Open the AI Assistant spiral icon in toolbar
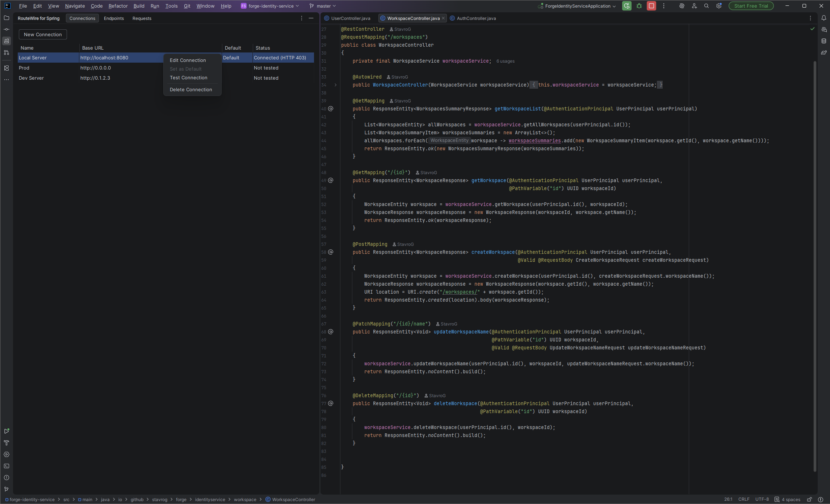 [682, 6]
